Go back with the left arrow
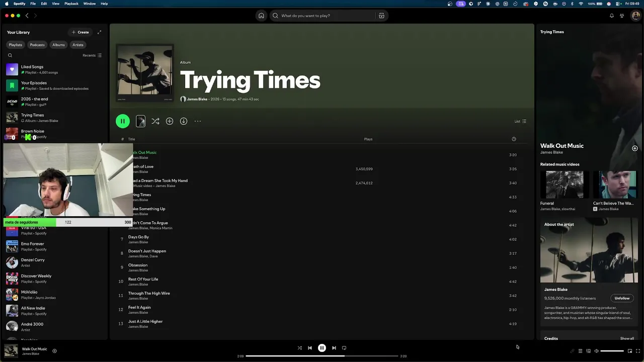 coord(27,16)
